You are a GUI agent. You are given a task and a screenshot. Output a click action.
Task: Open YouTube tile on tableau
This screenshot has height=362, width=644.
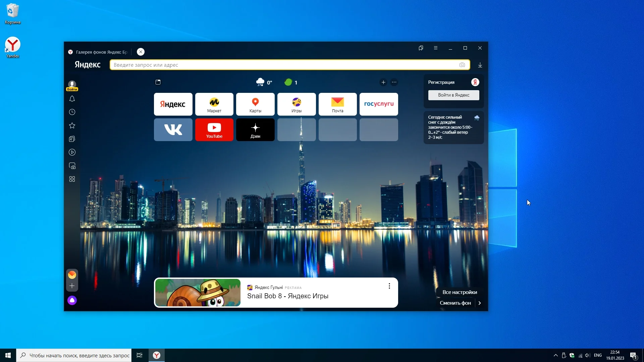214,130
